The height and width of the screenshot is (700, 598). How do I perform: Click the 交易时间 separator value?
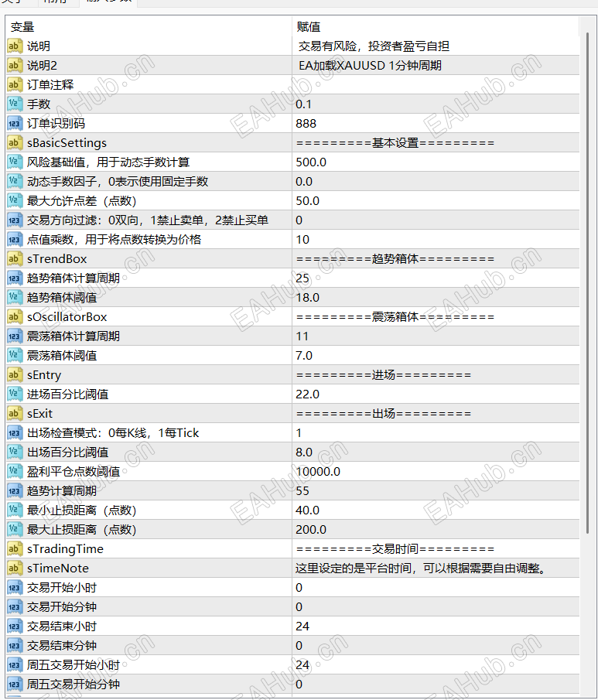click(395, 549)
